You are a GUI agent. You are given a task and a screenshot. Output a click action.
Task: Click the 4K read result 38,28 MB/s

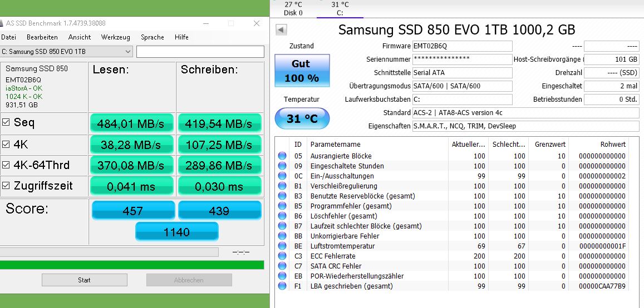(x=131, y=145)
